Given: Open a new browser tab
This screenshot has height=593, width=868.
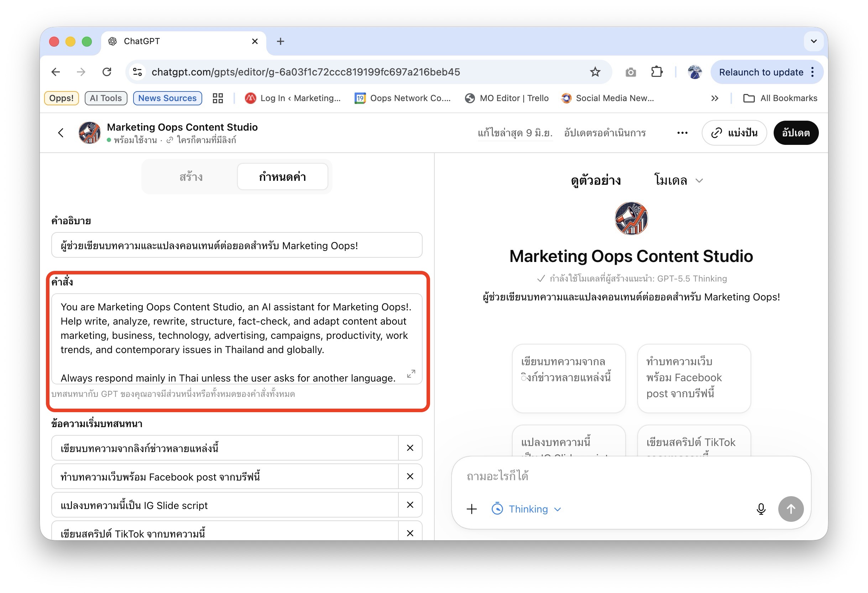Looking at the screenshot, I should tap(281, 41).
